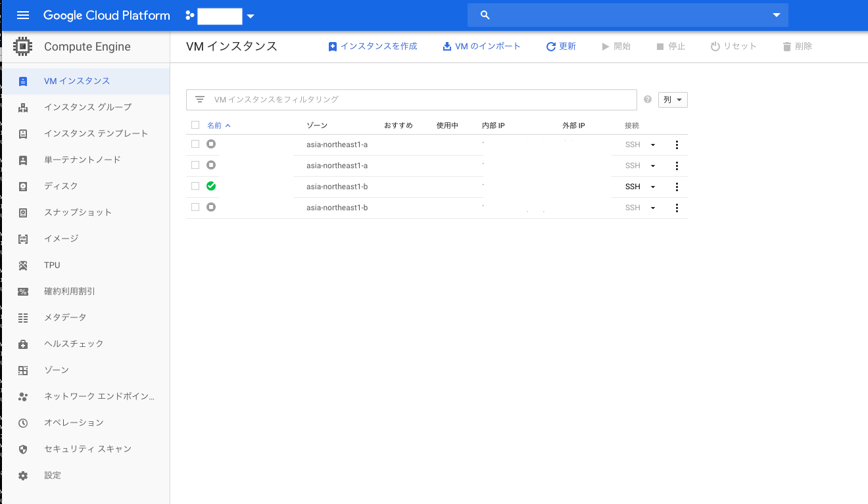Click the green running status icon

(210, 186)
